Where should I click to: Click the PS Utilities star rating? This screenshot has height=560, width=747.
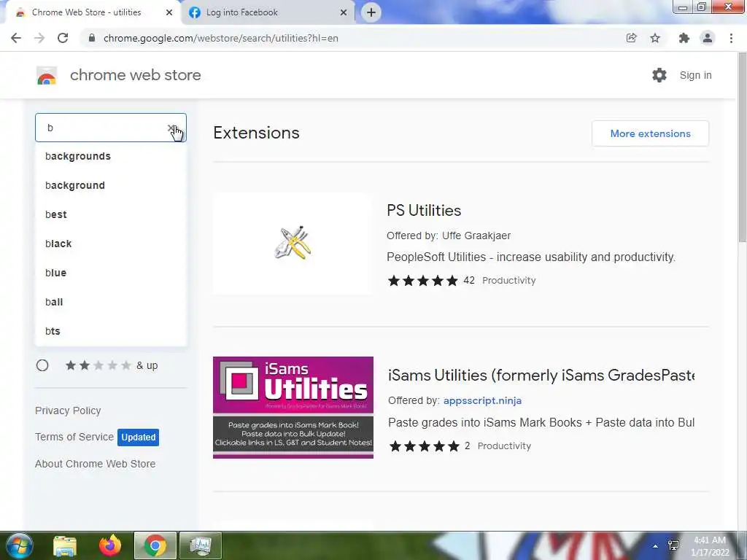423,281
